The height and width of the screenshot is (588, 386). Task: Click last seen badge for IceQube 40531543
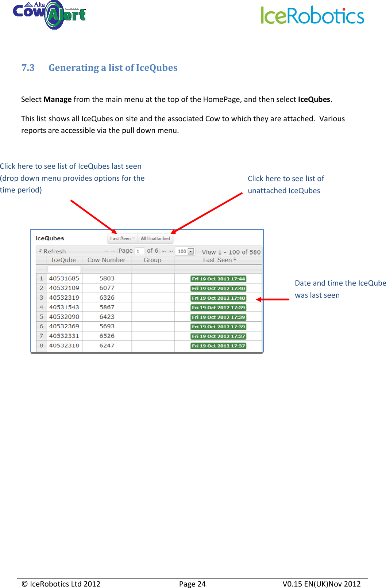click(219, 308)
